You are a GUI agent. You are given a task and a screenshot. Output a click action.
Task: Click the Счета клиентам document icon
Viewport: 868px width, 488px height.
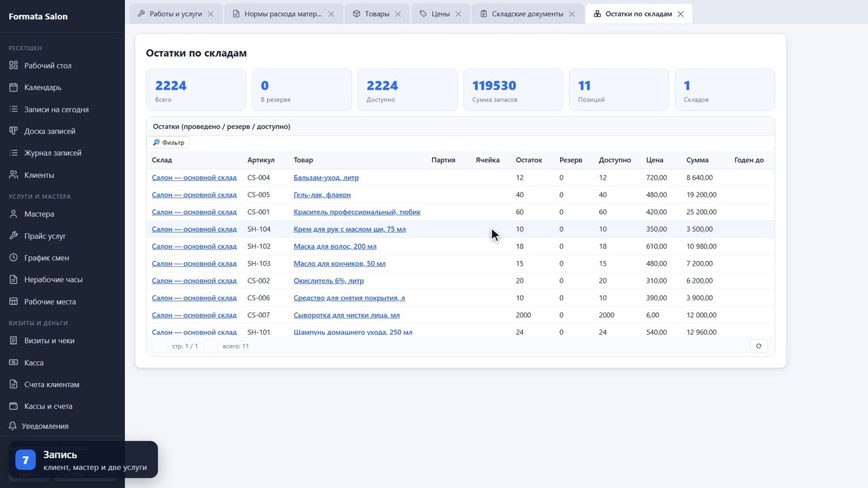pyautogui.click(x=13, y=384)
